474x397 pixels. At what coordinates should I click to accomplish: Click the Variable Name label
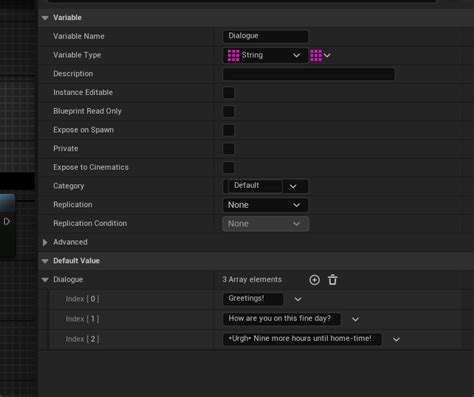coord(79,36)
